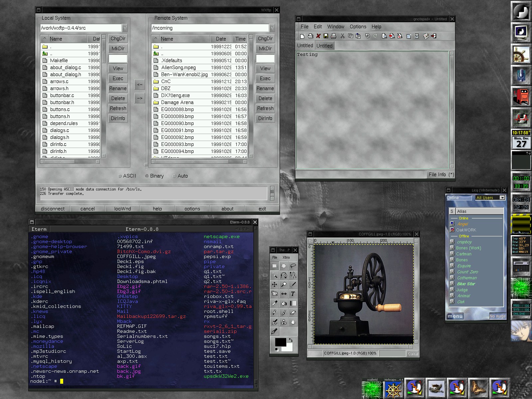The image size is (532, 399).
Task: Swap GIMP foreground and background colors
Action: click(291, 340)
